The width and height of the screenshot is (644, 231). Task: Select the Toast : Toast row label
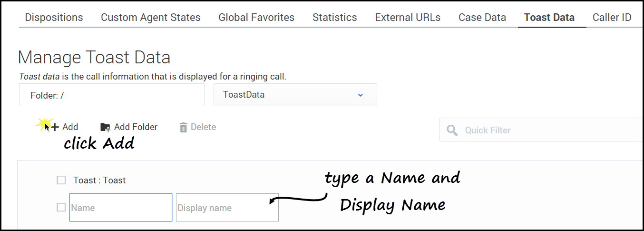pos(99,181)
